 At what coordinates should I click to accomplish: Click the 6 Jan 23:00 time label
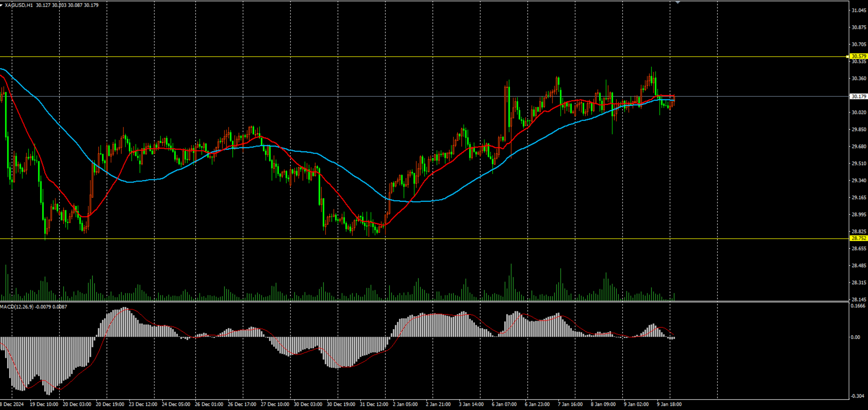pyautogui.click(x=538, y=405)
